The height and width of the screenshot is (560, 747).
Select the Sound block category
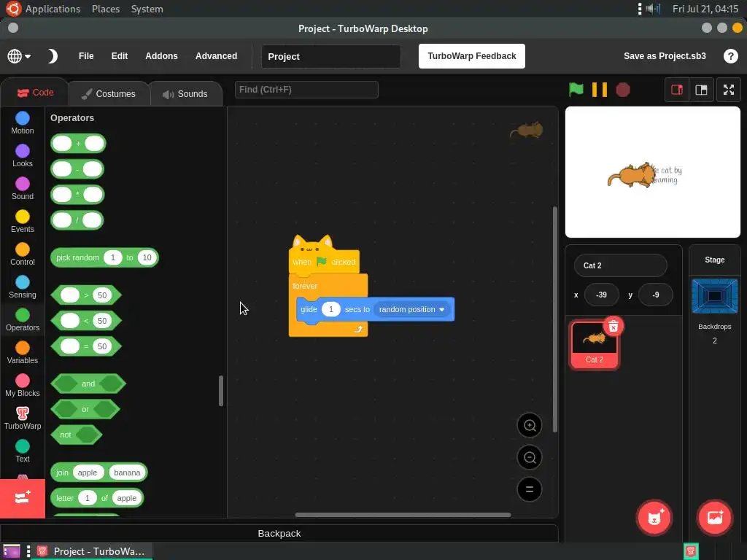(x=23, y=189)
